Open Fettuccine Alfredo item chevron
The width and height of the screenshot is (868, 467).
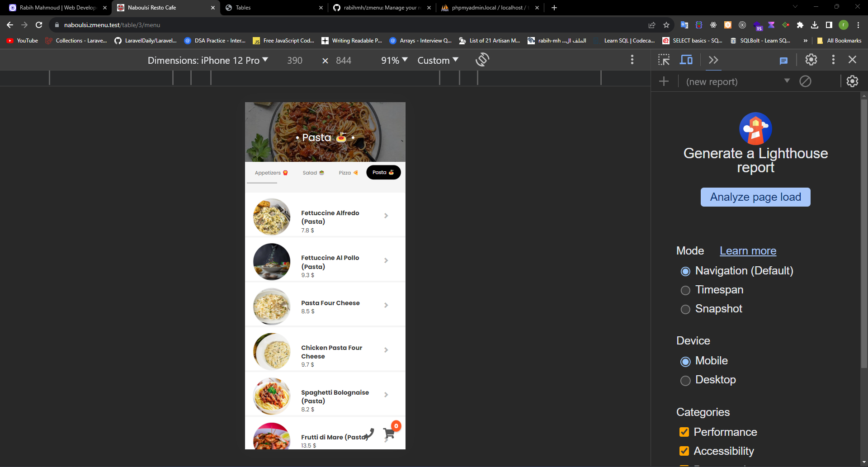(386, 216)
